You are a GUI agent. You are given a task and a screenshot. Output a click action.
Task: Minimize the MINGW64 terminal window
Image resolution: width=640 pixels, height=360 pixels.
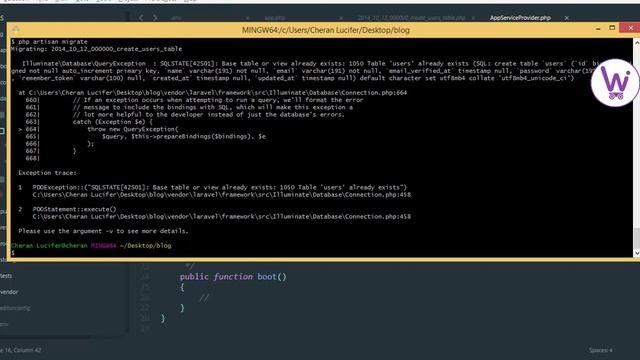pyautogui.click(x=598, y=29)
